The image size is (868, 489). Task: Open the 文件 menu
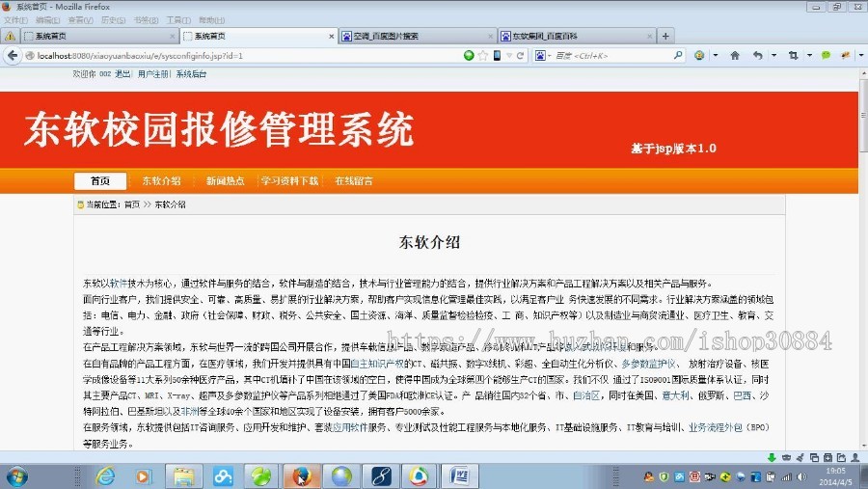point(16,20)
